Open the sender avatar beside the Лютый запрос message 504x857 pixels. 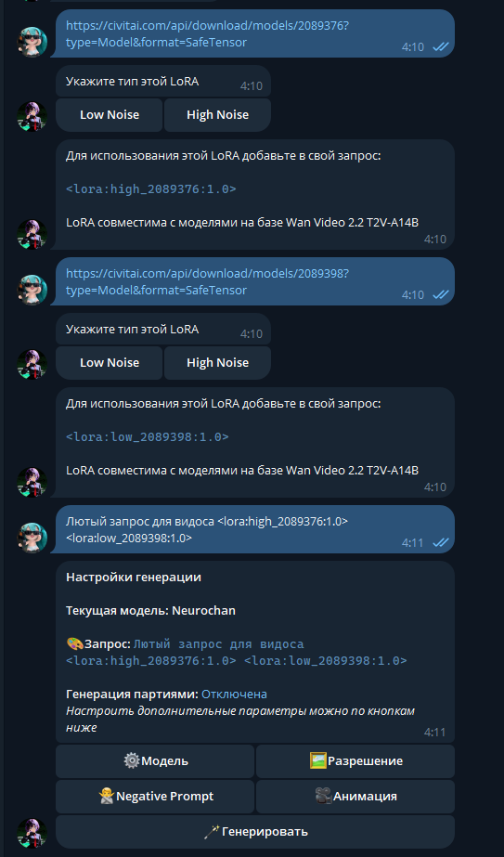pos(32,538)
